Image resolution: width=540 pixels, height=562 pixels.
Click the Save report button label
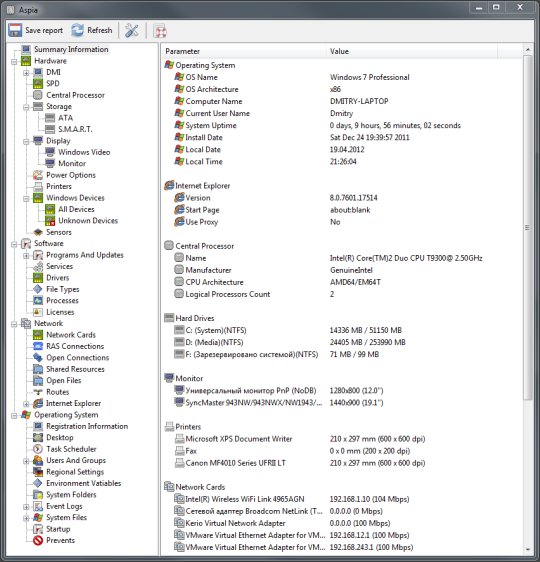(x=44, y=30)
